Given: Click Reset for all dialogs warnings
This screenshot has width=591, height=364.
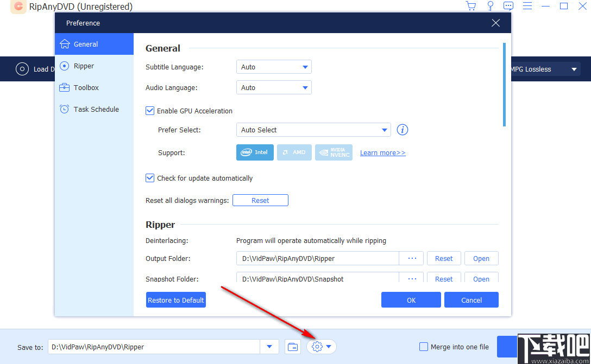Looking at the screenshot, I should pos(260,200).
